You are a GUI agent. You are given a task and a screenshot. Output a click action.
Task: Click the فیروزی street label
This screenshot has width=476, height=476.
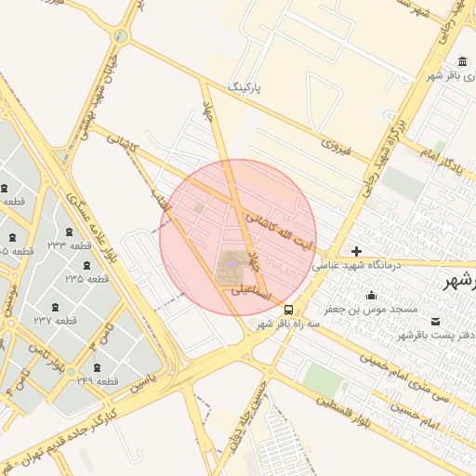point(337,147)
